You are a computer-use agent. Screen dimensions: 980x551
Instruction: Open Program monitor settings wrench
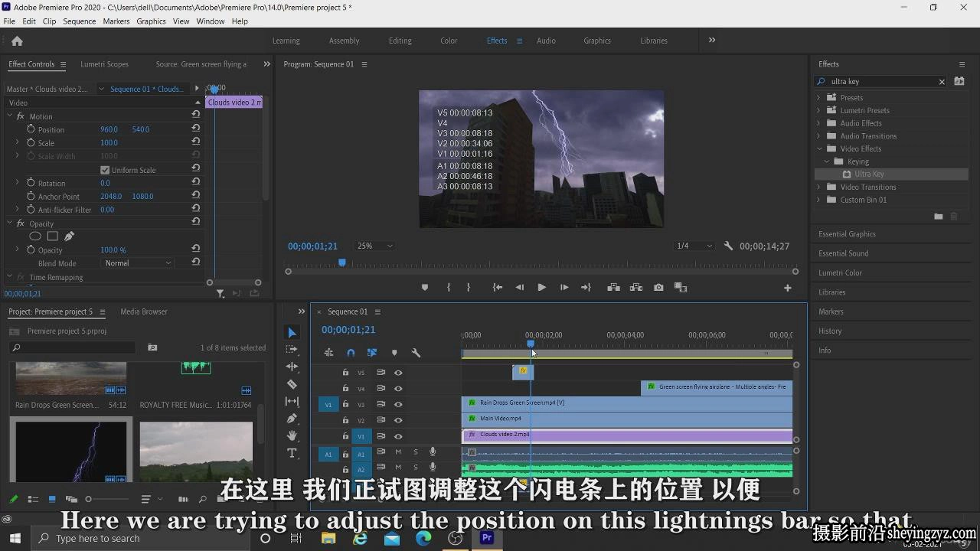coord(728,246)
